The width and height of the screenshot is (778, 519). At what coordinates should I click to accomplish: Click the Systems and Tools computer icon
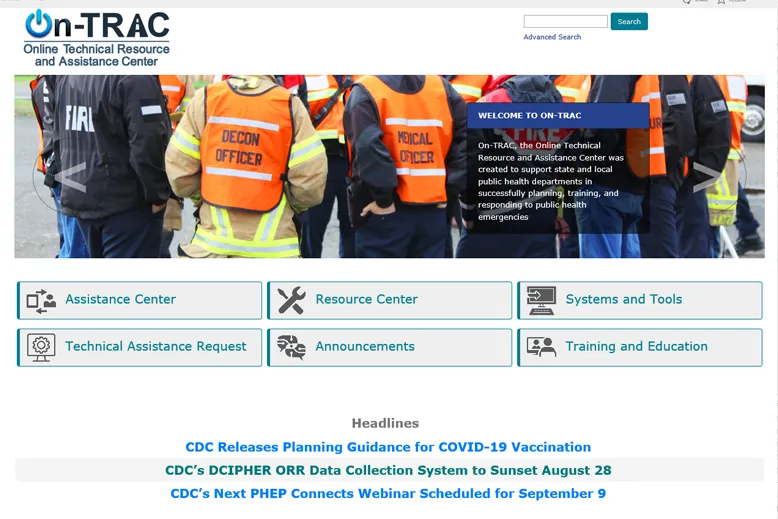pyautogui.click(x=541, y=300)
